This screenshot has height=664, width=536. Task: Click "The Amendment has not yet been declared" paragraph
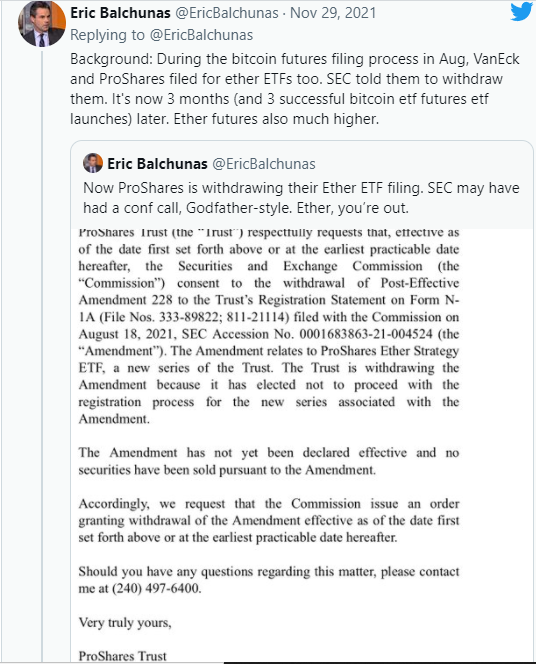(x=269, y=461)
